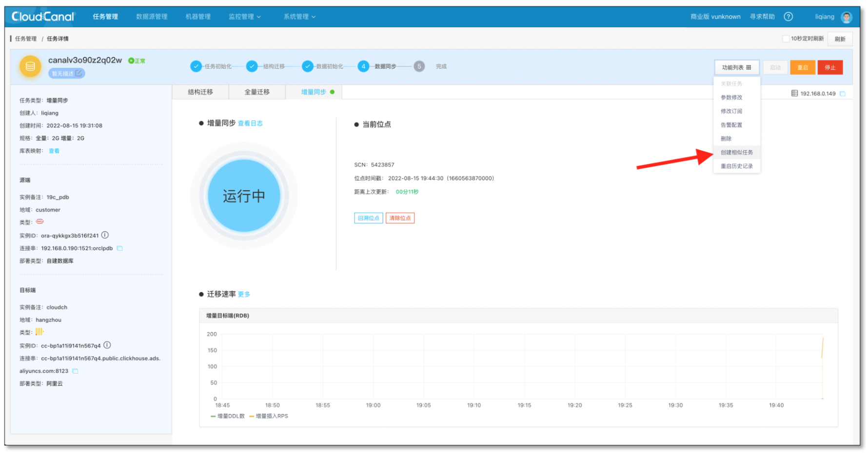Copy the ClickHouse connection string ending in 8123
Viewport: 868px width, 455px height.
coord(75,371)
